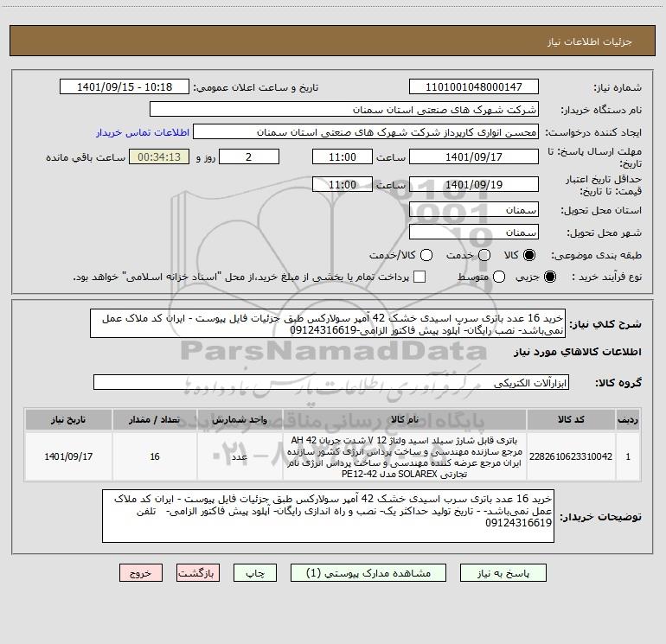Screen dimensions: 666x644
Task: Click the announcement date field 1401/09/15 - 10:18
Action: 125,87
